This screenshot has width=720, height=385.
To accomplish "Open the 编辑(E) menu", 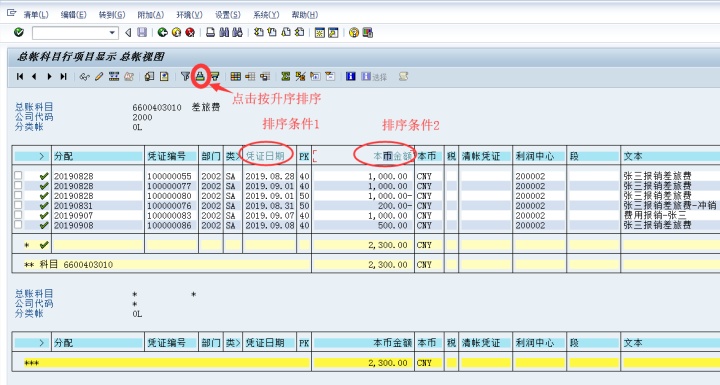I will tap(73, 15).
